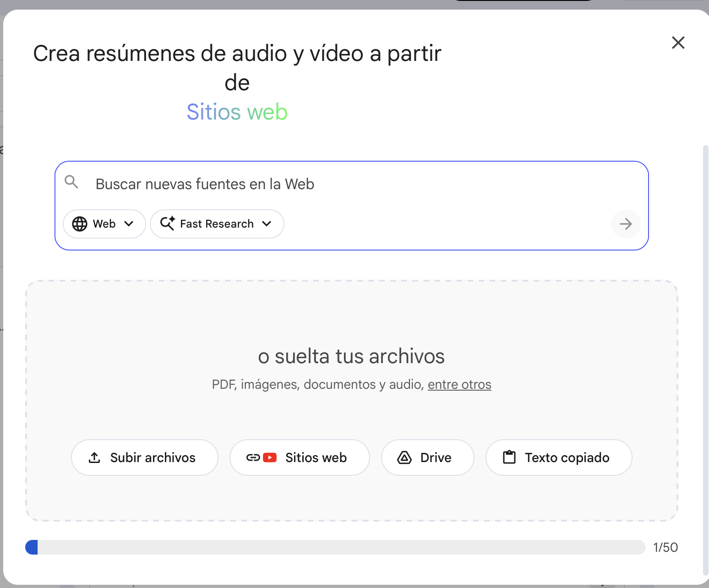Image resolution: width=709 pixels, height=588 pixels.
Task: Focus the 'Buscar nuevas fuentes en la Web' field
Action: coord(348,184)
